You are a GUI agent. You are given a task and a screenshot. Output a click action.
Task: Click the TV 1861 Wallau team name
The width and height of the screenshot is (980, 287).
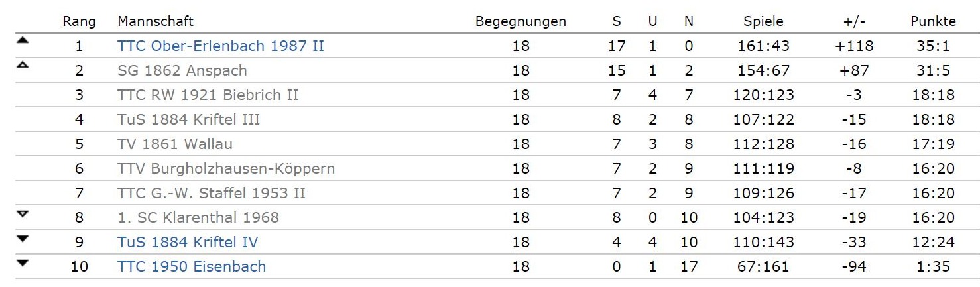click(x=175, y=144)
